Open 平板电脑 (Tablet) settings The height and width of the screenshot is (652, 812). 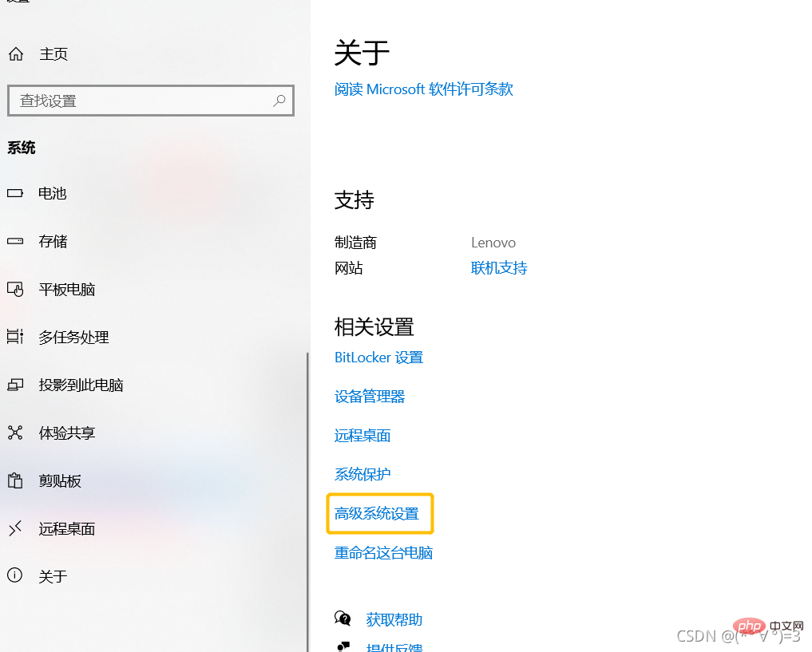pos(68,289)
